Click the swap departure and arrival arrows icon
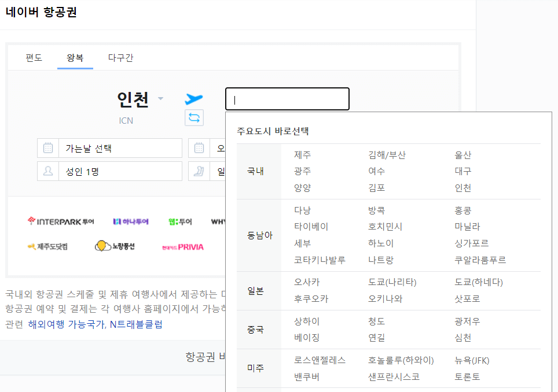The width and height of the screenshot is (558, 392). click(194, 117)
